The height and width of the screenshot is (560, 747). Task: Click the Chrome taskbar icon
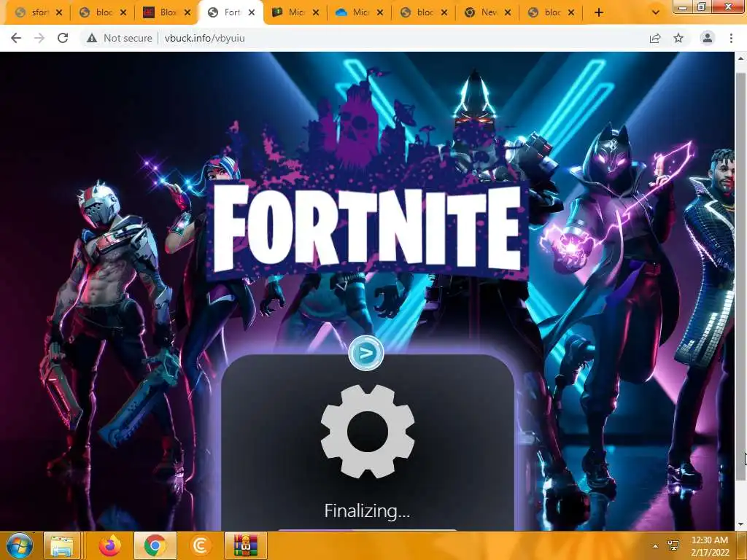pyautogui.click(x=155, y=545)
